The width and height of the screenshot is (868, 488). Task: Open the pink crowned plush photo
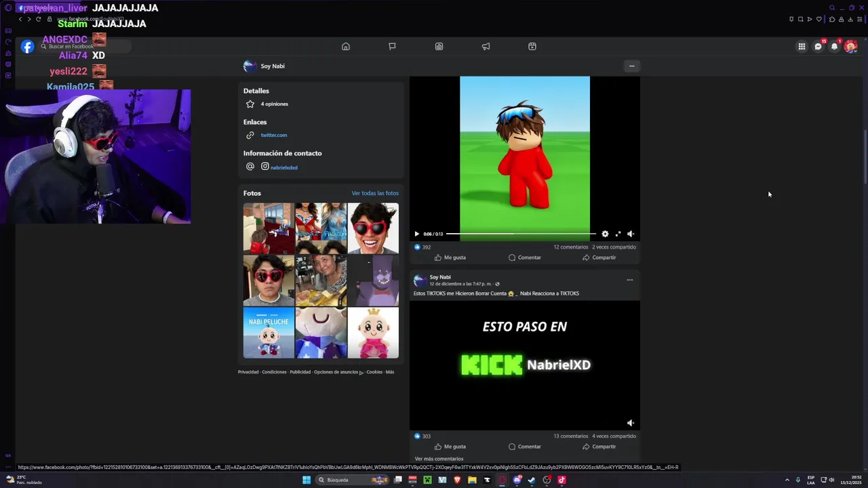click(x=373, y=333)
